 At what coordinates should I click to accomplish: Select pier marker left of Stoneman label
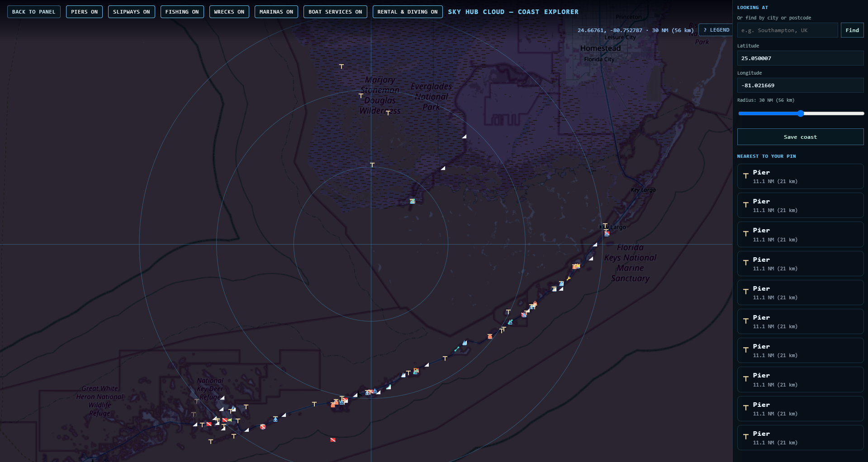click(x=361, y=96)
